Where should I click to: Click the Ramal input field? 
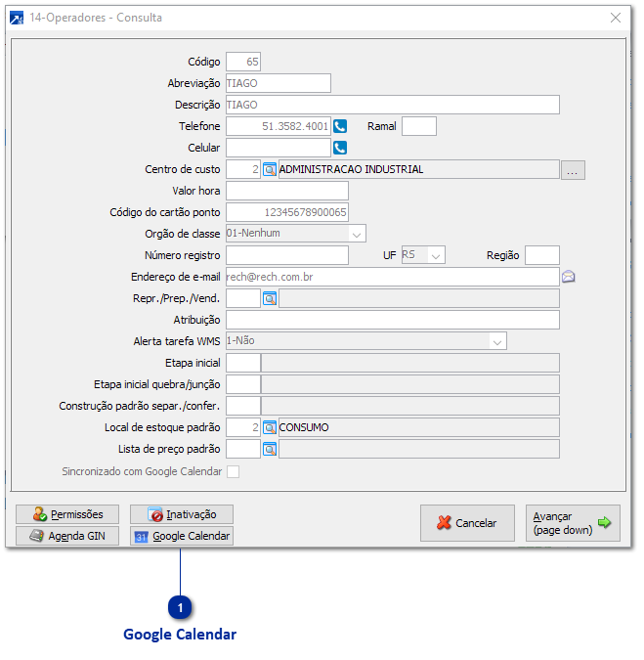click(419, 126)
